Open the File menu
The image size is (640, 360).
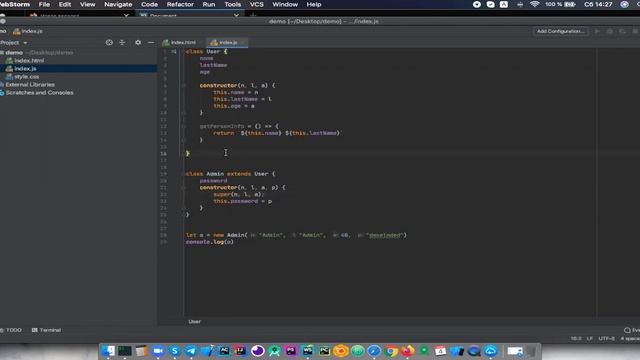pos(44,4)
